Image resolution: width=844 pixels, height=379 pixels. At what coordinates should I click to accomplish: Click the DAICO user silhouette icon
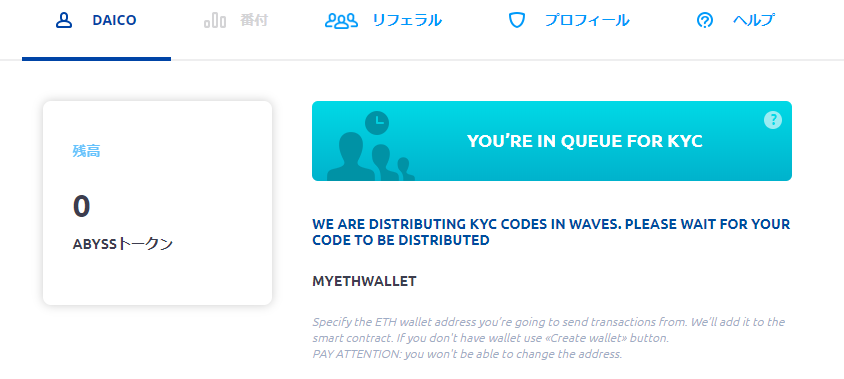[x=64, y=20]
